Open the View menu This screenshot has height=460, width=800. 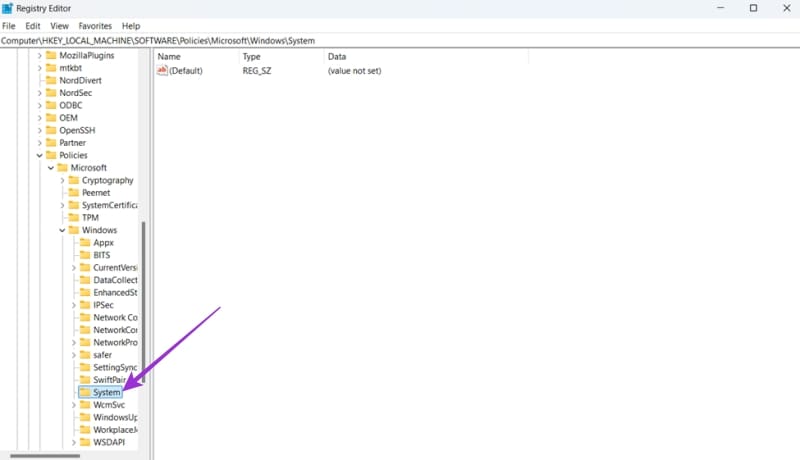pos(59,25)
